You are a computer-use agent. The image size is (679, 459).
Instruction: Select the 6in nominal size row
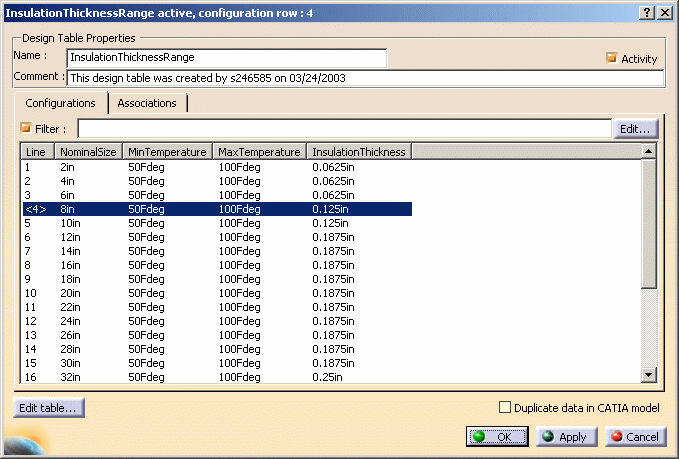(x=217, y=195)
